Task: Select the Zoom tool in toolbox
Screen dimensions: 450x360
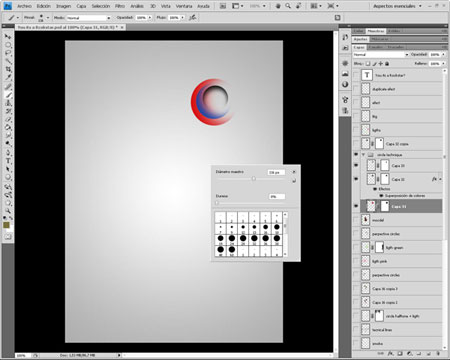Action: tap(8, 211)
